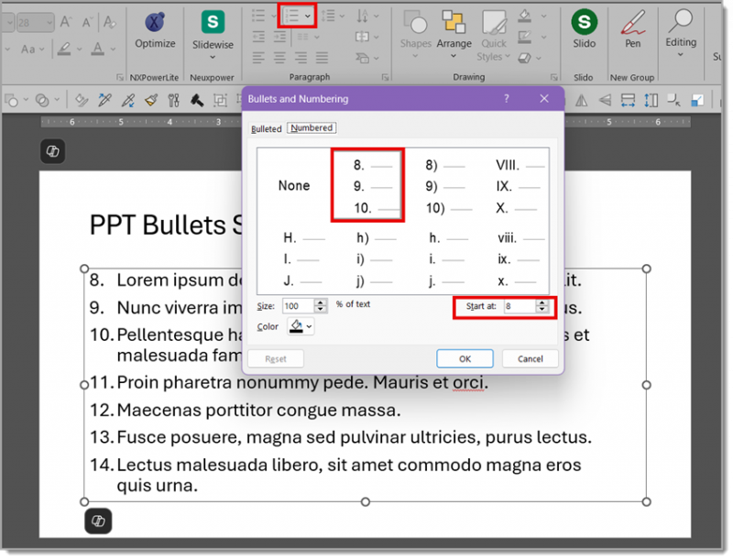Choose the 8. 9. 10. numbering style
The width and height of the screenshot is (733, 560).
click(366, 185)
